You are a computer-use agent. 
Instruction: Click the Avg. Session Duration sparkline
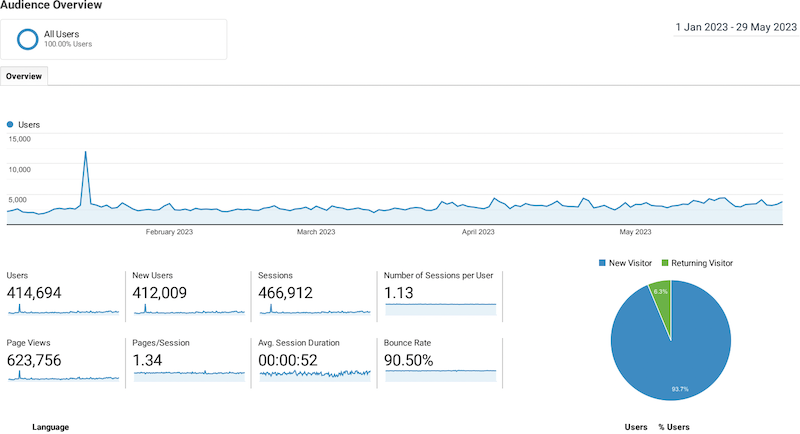coord(314,373)
